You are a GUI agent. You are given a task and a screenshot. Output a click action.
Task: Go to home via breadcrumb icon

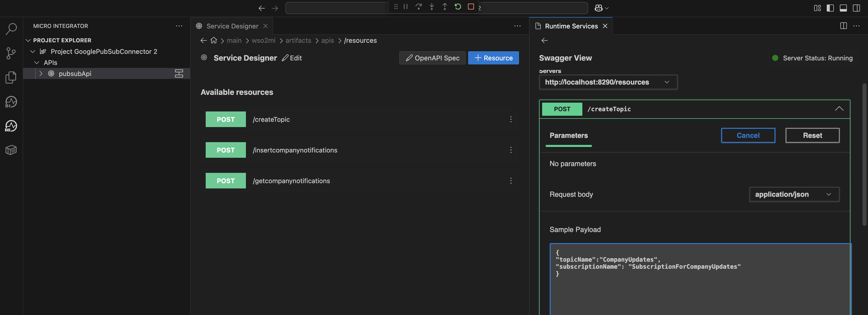coord(214,41)
